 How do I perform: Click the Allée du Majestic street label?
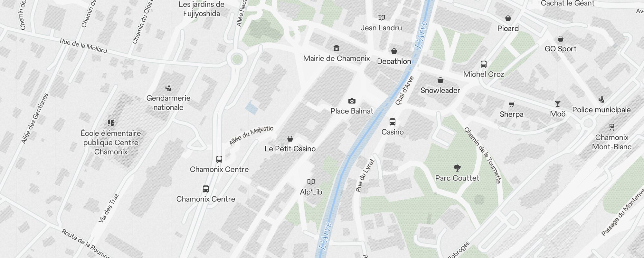251,135
